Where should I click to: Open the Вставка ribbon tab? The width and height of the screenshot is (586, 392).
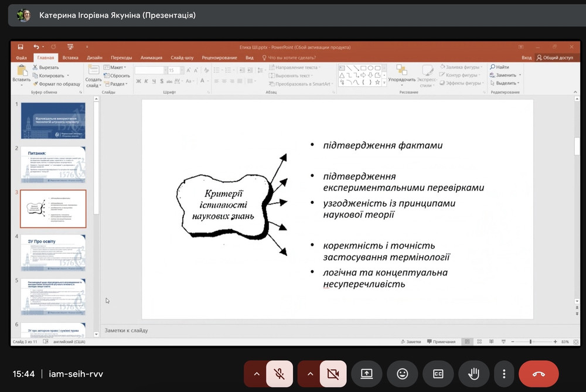[x=70, y=57]
